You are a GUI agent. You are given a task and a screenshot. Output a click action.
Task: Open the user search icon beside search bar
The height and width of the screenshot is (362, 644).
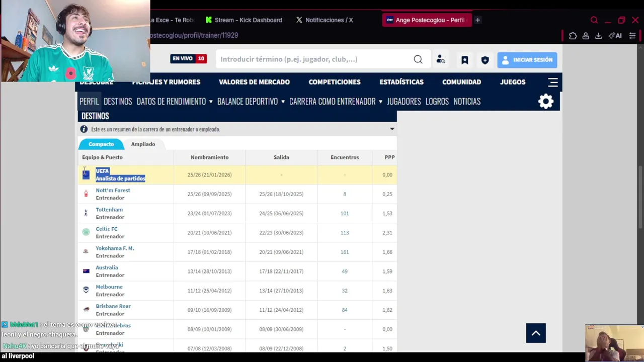[x=441, y=59]
